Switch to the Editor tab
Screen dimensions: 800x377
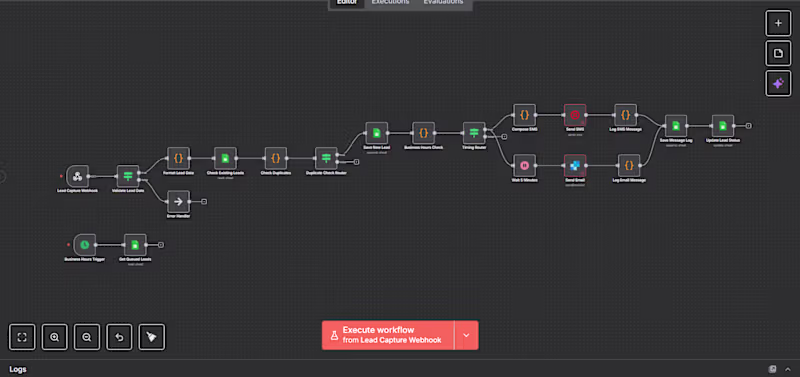[x=346, y=3]
